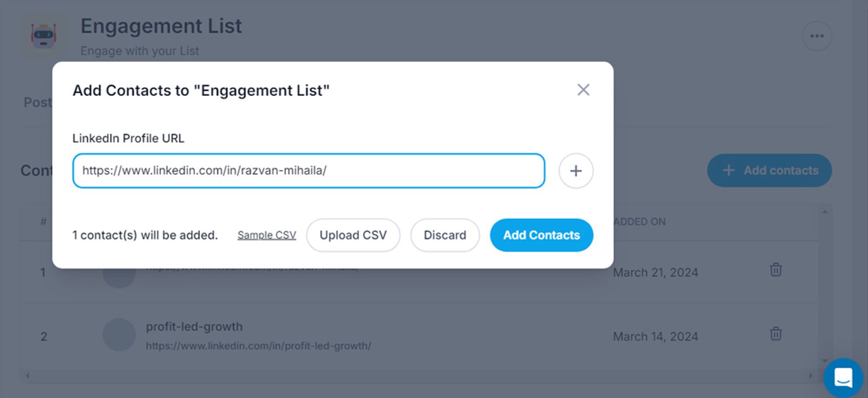Click the robot avatar icon
The image size is (868, 398).
(x=43, y=36)
